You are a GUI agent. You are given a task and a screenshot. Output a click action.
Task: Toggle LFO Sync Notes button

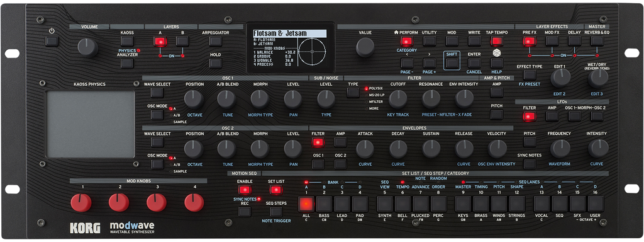point(530,164)
